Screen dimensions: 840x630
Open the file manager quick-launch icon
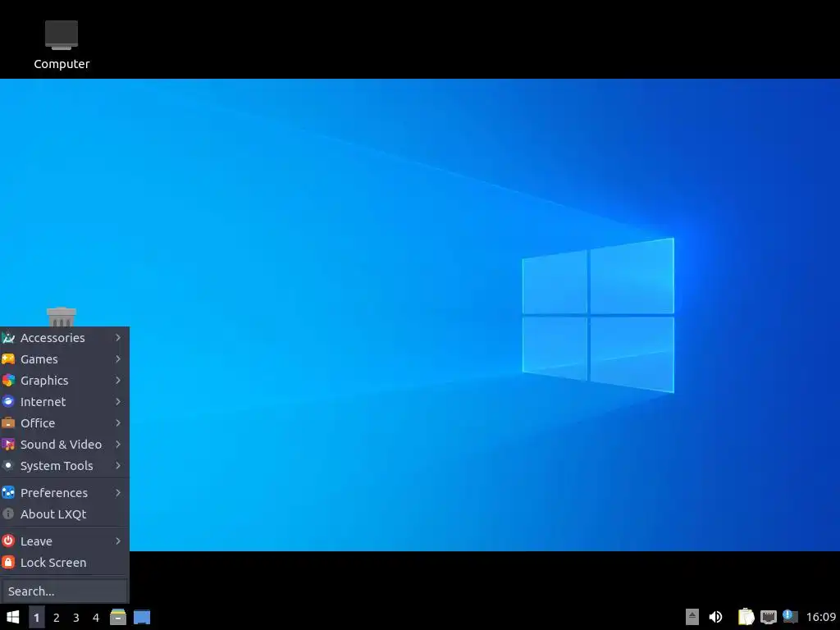(118, 617)
